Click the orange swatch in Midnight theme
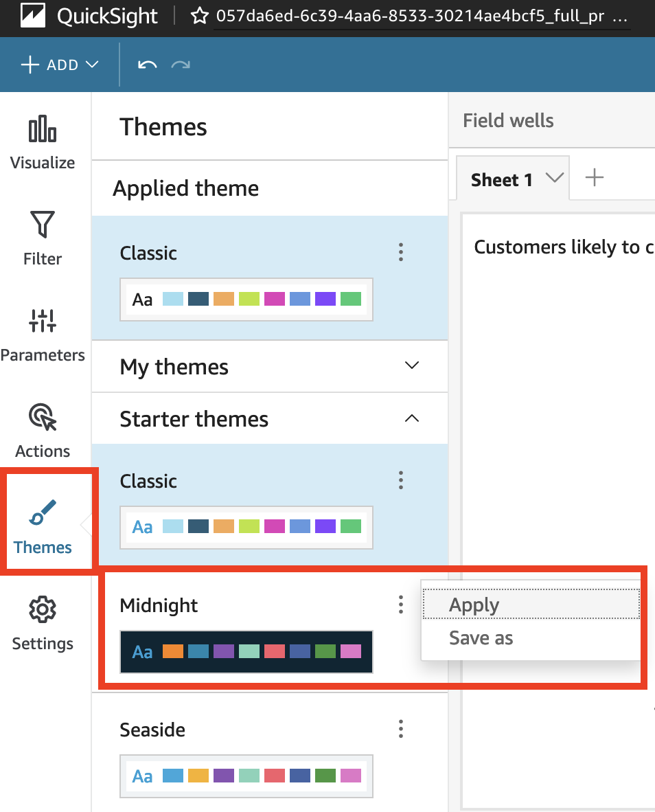 [173, 651]
